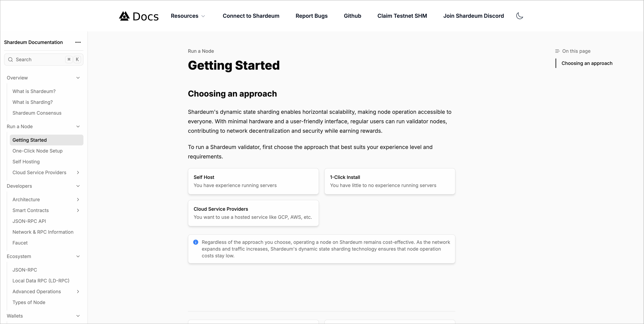Jump to Choosing an approach in page outline
This screenshot has height=324, width=644.
coord(587,63)
